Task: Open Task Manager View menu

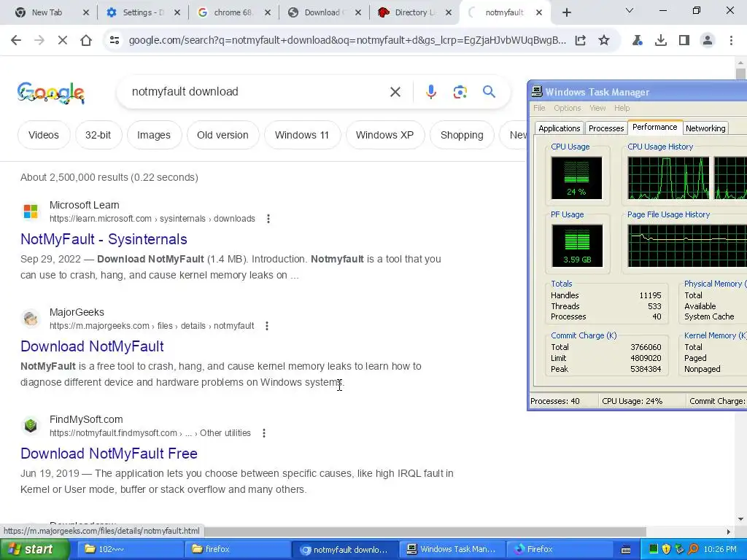Action: coord(597,108)
